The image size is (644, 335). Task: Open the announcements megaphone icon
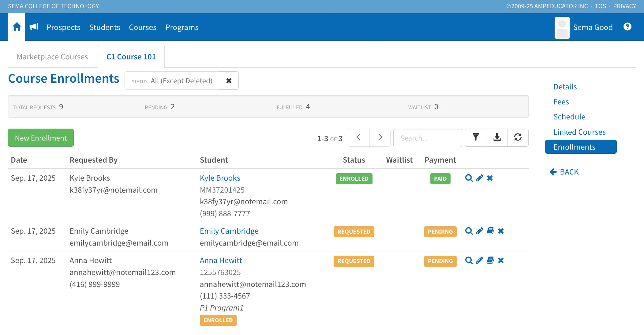33,27
